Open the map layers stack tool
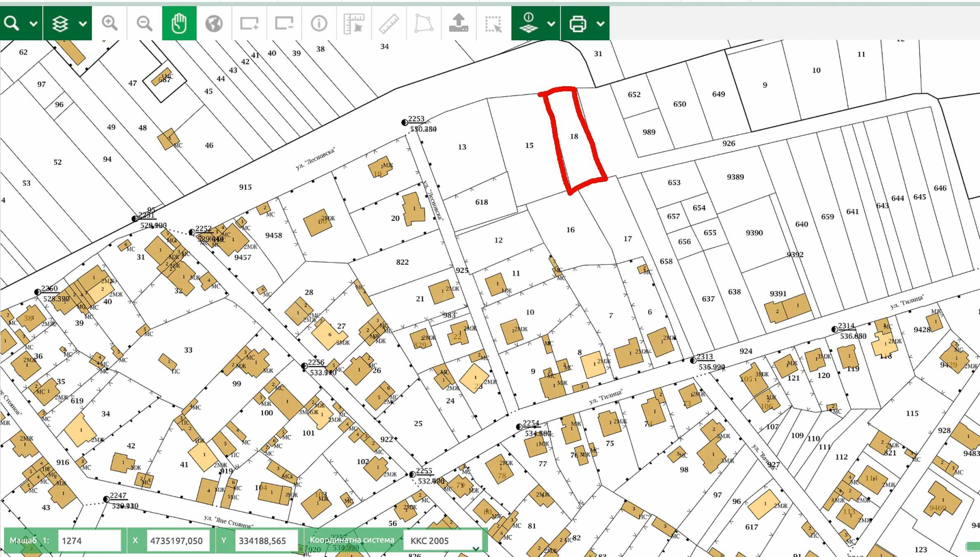 coord(60,24)
